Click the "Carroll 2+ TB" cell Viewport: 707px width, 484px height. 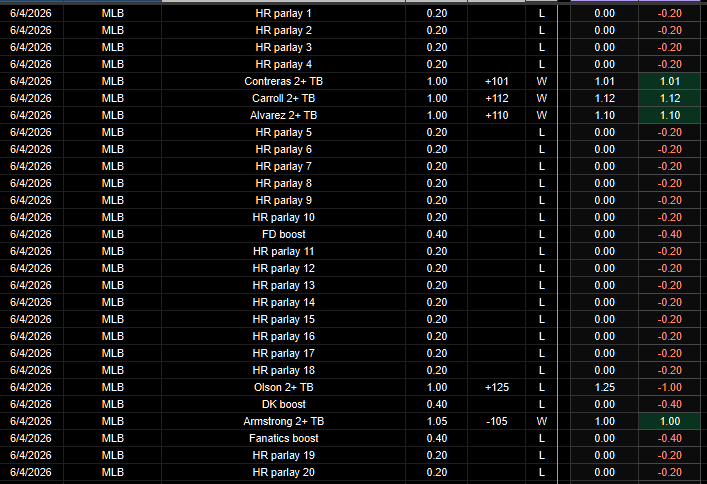click(283, 98)
